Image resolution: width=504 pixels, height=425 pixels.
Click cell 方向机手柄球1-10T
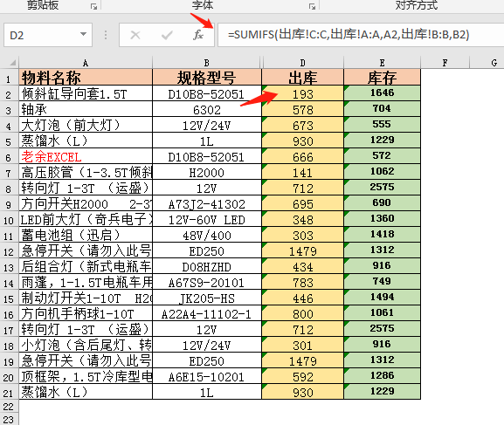(86, 313)
